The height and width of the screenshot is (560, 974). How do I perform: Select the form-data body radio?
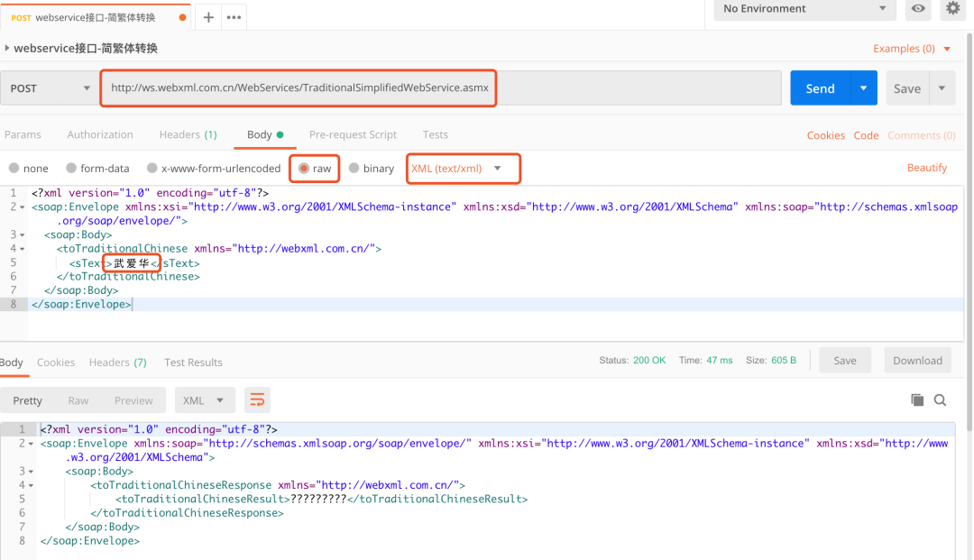(71, 169)
